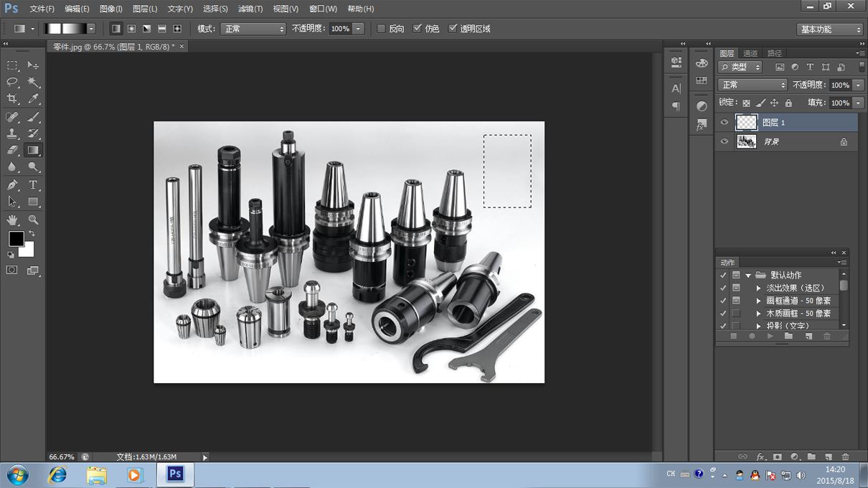This screenshot has width=868, height=488.
Task: Open the 滤镜(T) menu
Action: pos(250,9)
